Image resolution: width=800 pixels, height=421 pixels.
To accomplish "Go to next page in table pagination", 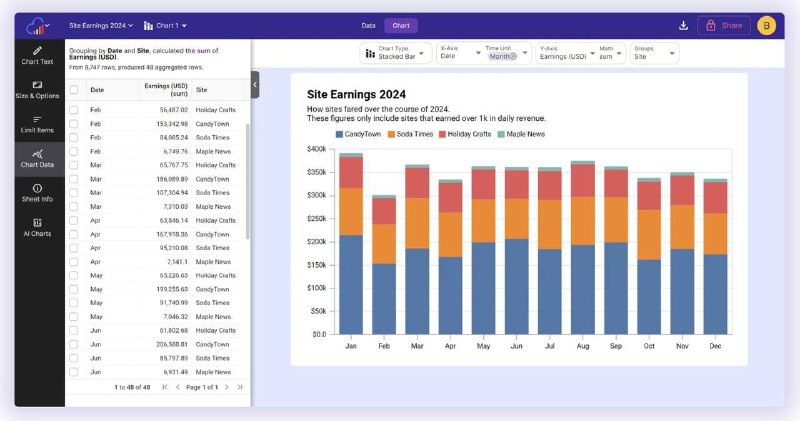I will click(x=227, y=386).
